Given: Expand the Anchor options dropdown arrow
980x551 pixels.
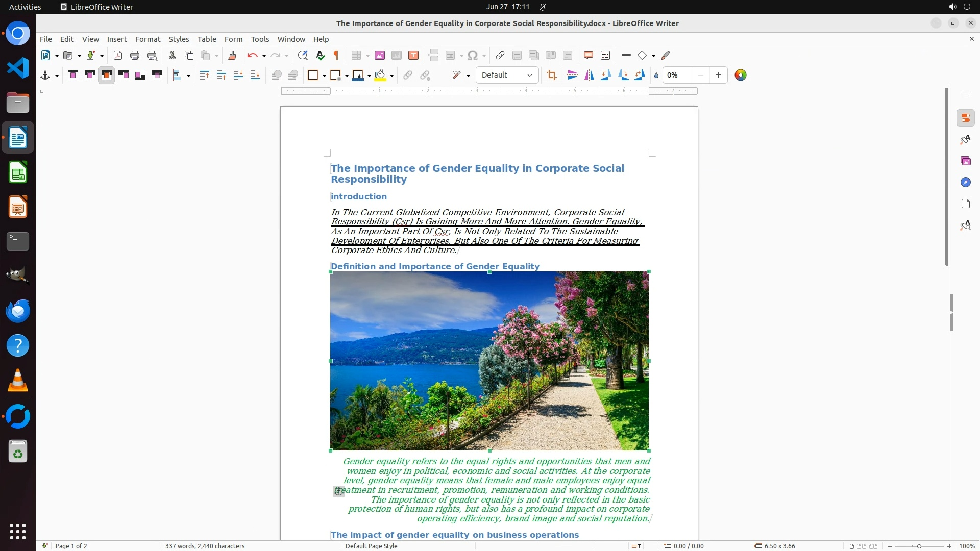Looking at the screenshot, I should click(x=57, y=76).
